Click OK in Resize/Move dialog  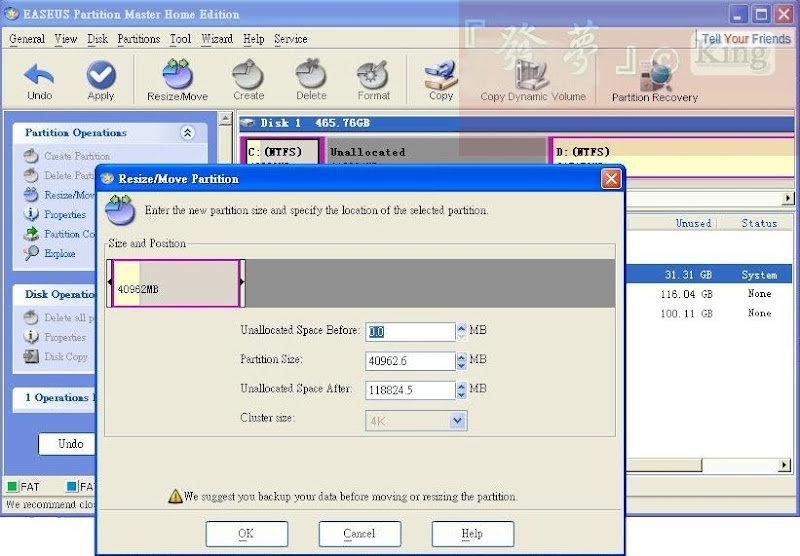coord(247,534)
